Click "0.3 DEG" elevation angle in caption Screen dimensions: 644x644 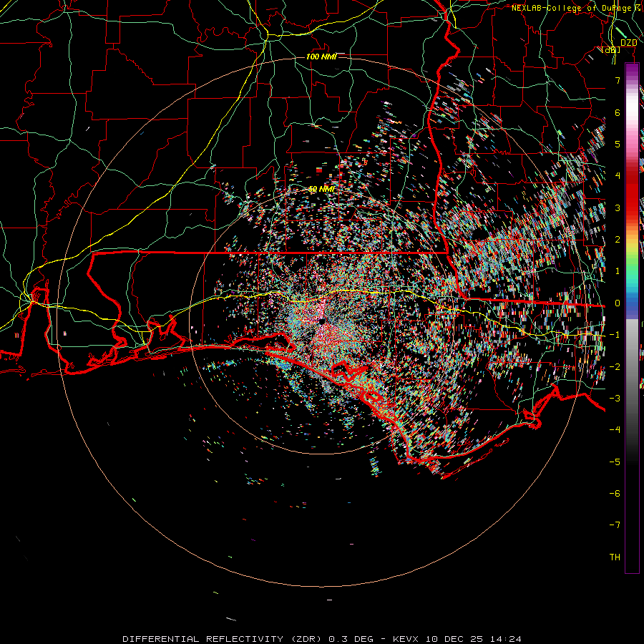click(351, 639)
